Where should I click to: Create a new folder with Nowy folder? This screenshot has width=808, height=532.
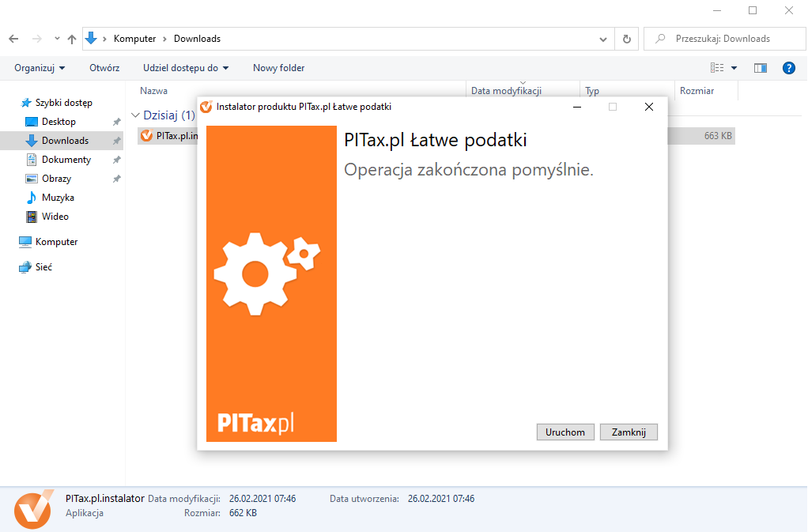(x=279, y=68)
